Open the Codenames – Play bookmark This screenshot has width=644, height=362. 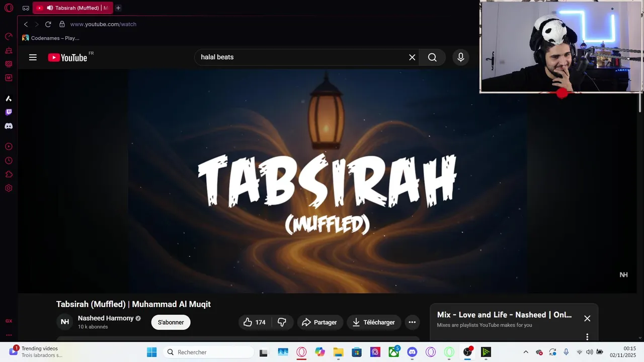51,38
